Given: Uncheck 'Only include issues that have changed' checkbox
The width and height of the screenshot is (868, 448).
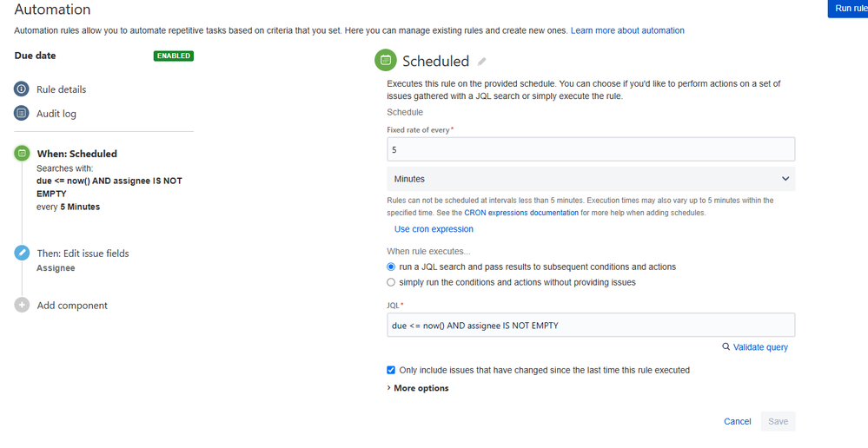Looking at the screenshot, I should click(x=391, y=370).
